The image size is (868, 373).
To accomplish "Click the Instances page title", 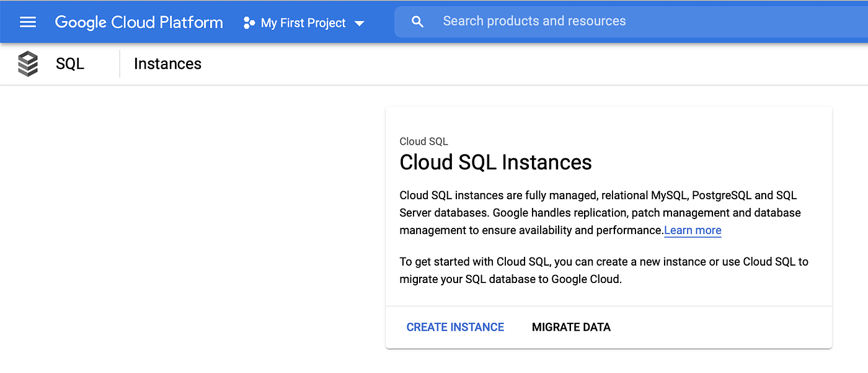I will [167, 64].
